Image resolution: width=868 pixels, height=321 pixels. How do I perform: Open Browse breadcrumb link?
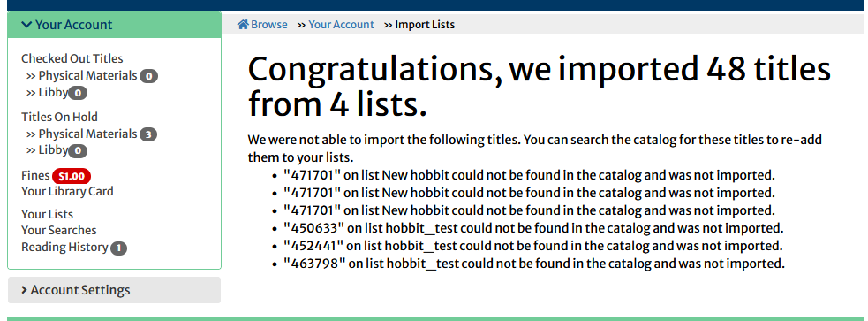[x=269, y=25]
